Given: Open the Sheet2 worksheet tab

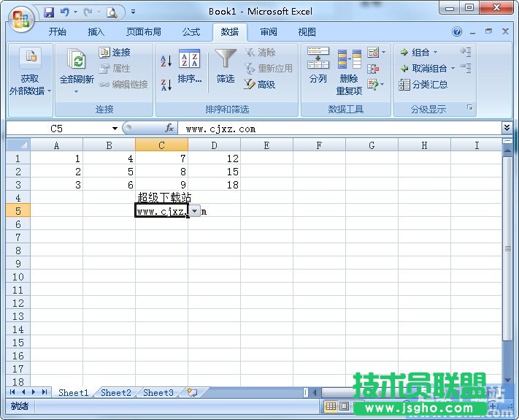Looking at the screenshot, I should click(x=115, y=392).
